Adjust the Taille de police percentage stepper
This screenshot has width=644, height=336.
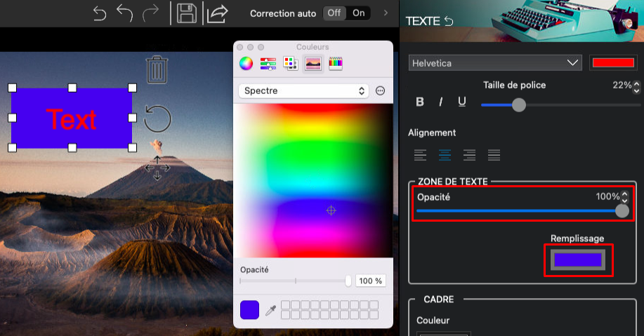pyautogui.click(x=636, y=87)
